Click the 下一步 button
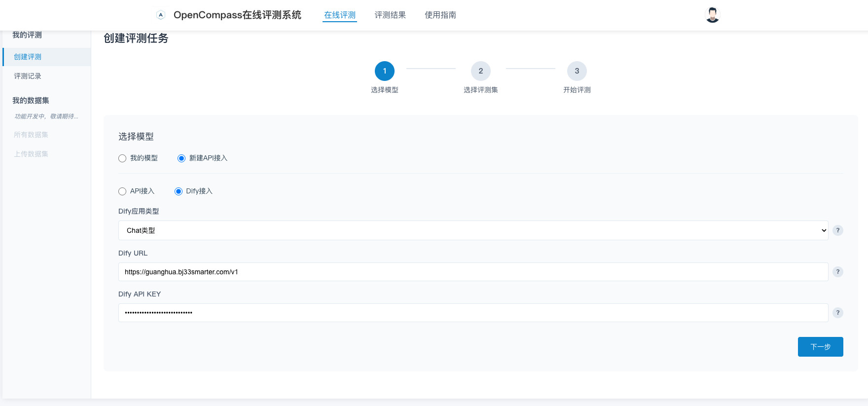This screenshot has width=868, height=406. (821, 347)
